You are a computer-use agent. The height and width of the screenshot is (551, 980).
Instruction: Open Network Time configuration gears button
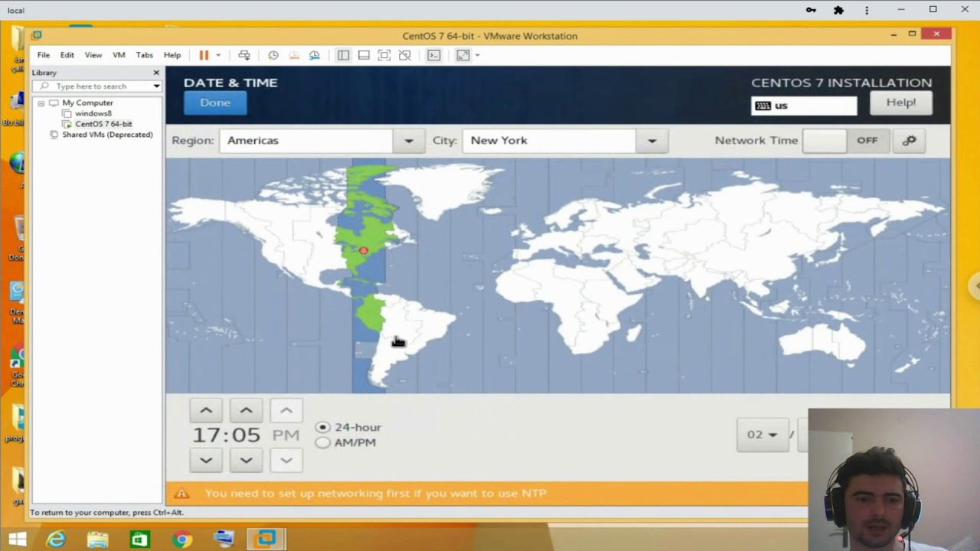tap(910, 141)
